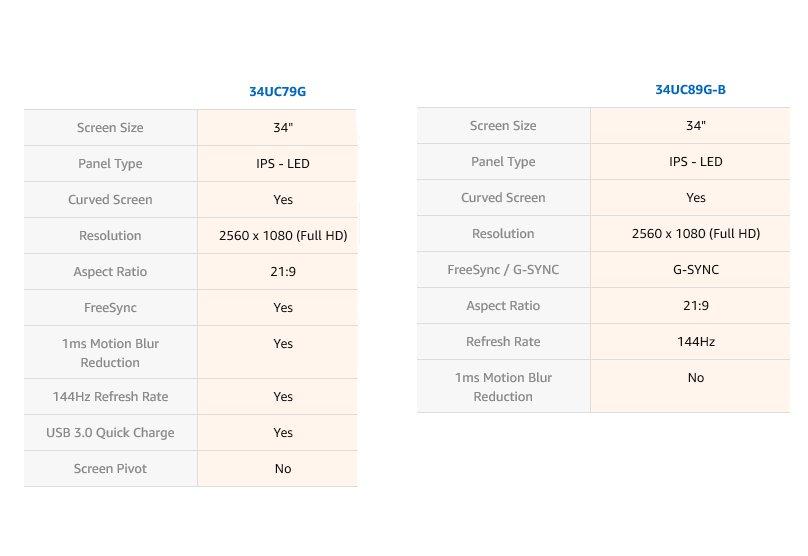808x556 pixels.
Task: Click the No value beside Screen Pivot
Action: (x=283, y=469)
